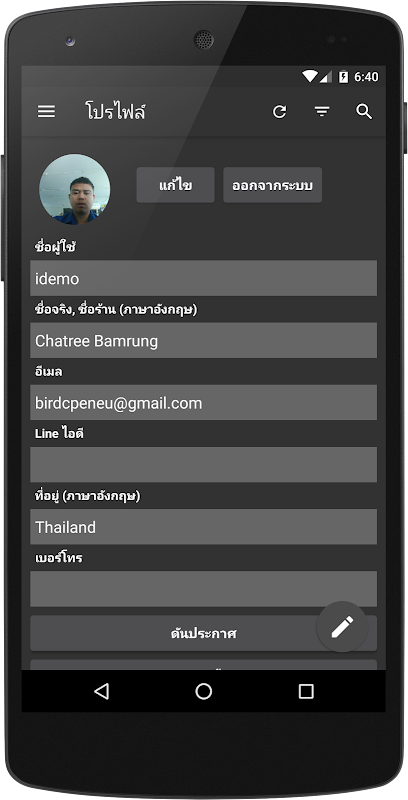The width and height of the screenshot is (408, 800).
Task: Tap the ดันประกาศ button
Action: pos(203,633)
